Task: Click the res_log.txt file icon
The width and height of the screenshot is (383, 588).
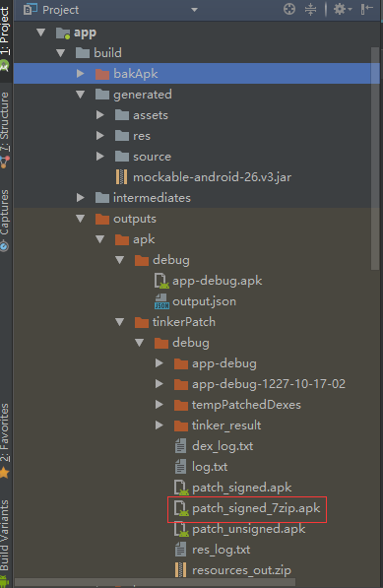Action: click(180, 550)
